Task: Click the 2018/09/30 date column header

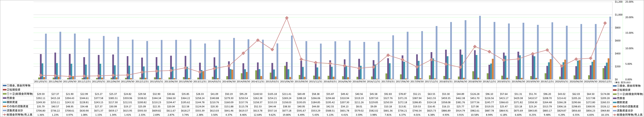Action: [x=475, y=81]
